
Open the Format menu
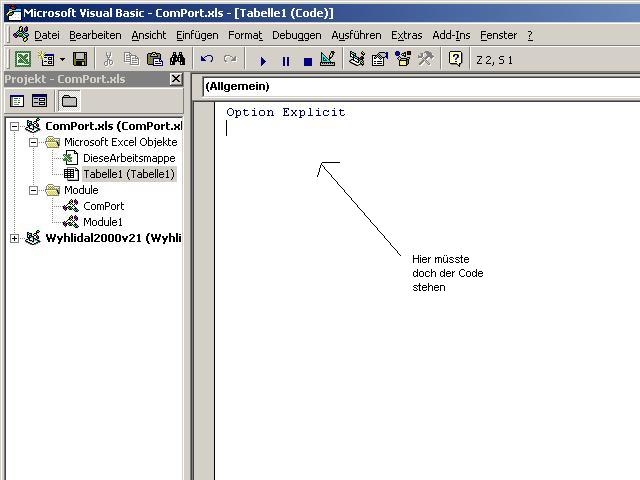tap(245, 36)
